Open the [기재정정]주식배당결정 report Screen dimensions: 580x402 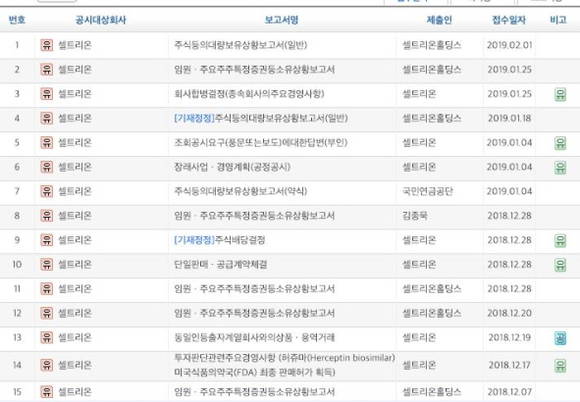219,240
